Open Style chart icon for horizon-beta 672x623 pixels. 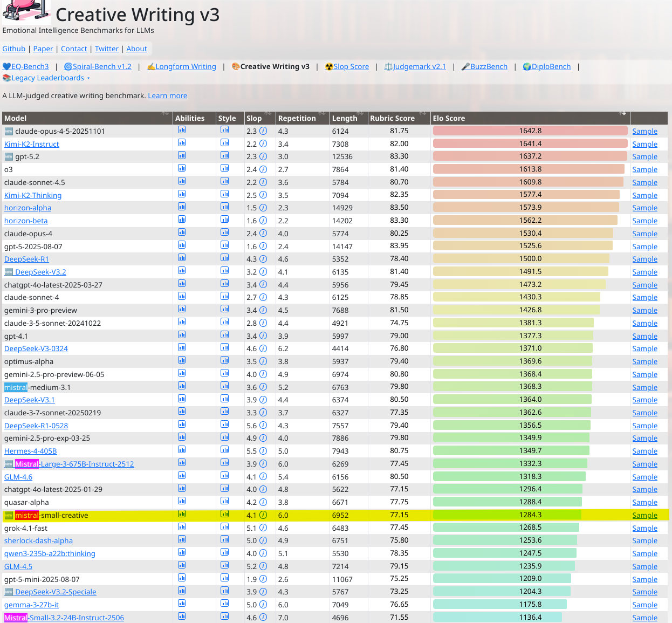pyautogui.click(x=224, y=220)
